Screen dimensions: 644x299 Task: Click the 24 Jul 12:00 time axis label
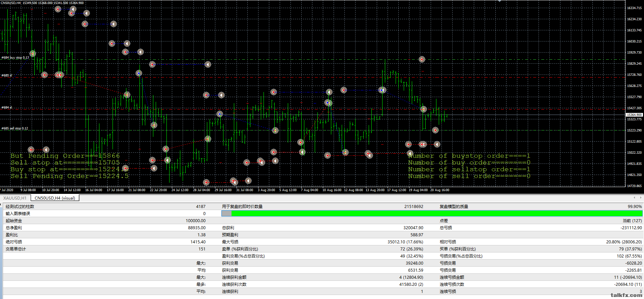pyautogui.click(x=180, y=190)
